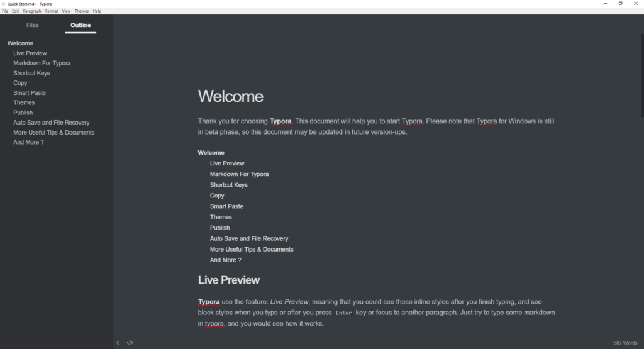Show word count details from 587 Words
This screenshot has height=349, width=644.
click(625, 343)
